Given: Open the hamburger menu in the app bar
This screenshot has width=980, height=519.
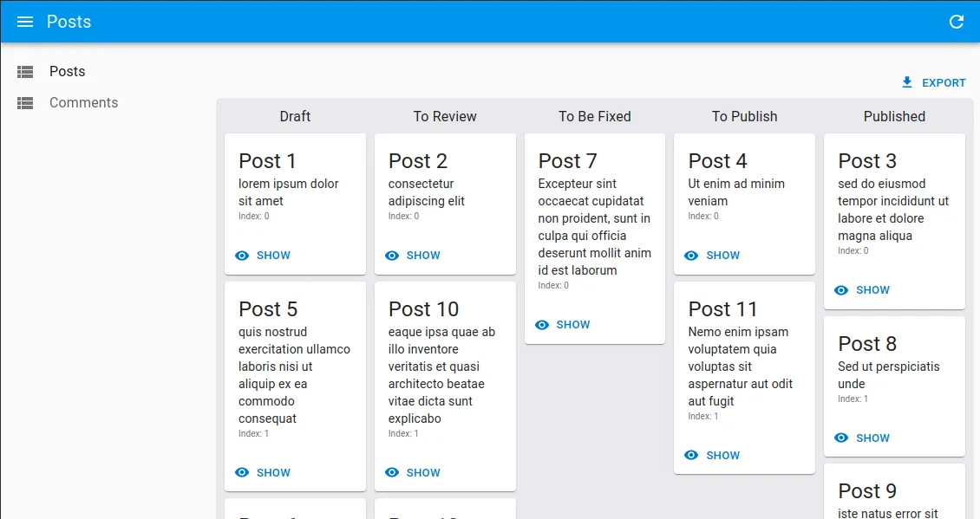Looking at the screenshot, I should pyautogui.click(x=25, y=22).
